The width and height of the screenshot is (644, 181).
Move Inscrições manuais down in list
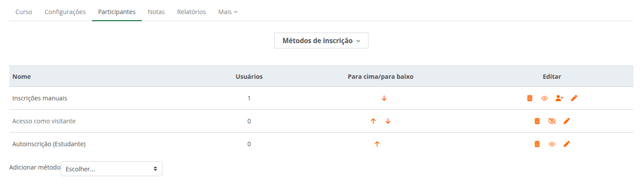384,98
